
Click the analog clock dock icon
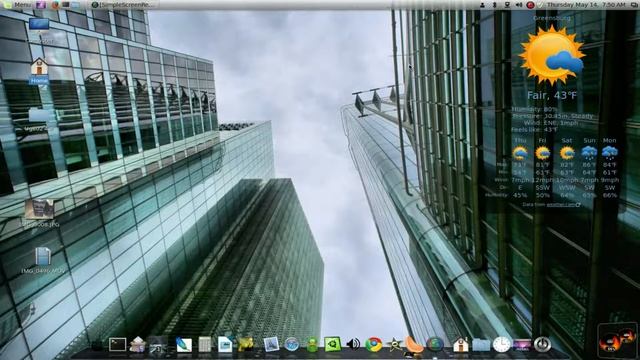coord(502,344)
